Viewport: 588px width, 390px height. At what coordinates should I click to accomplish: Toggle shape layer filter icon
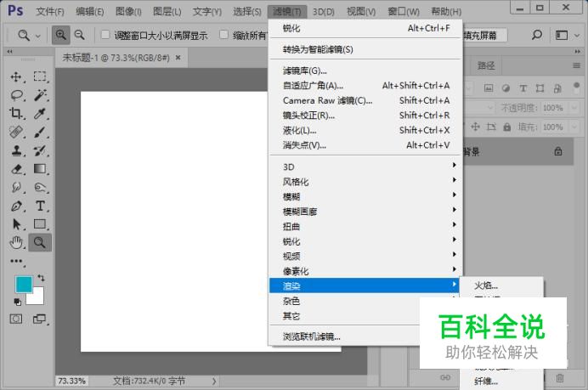coord(540,88)
